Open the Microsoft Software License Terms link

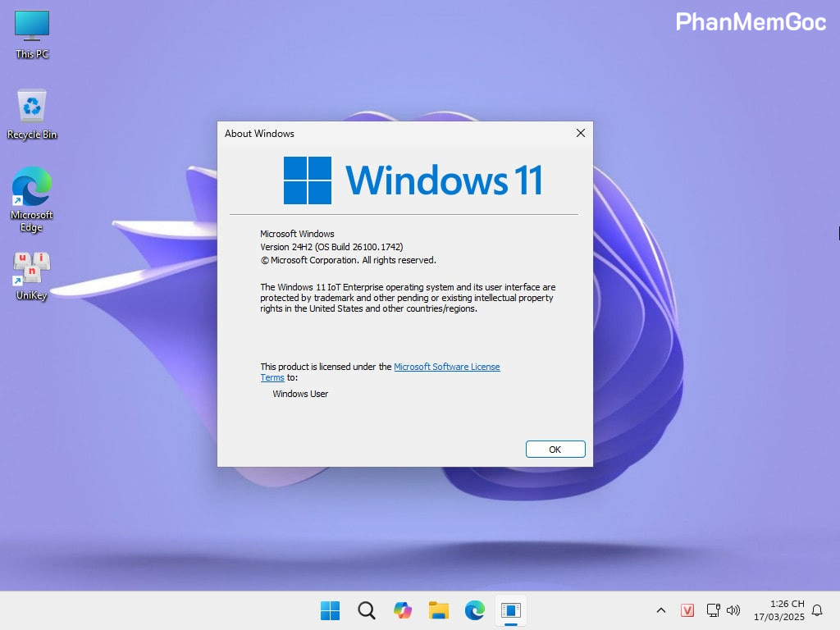coord(447,367)
